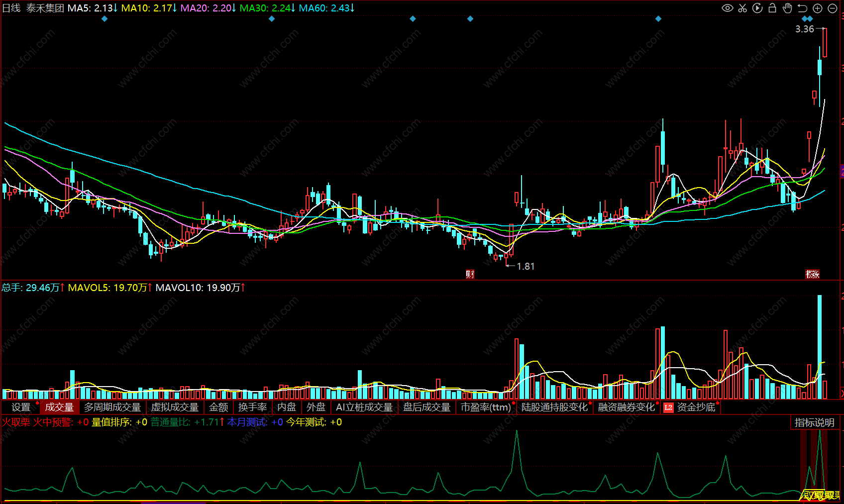This screenshot has height=504, width=844.
Task: Switch to the 金额 tab
Action: (218, 407)
